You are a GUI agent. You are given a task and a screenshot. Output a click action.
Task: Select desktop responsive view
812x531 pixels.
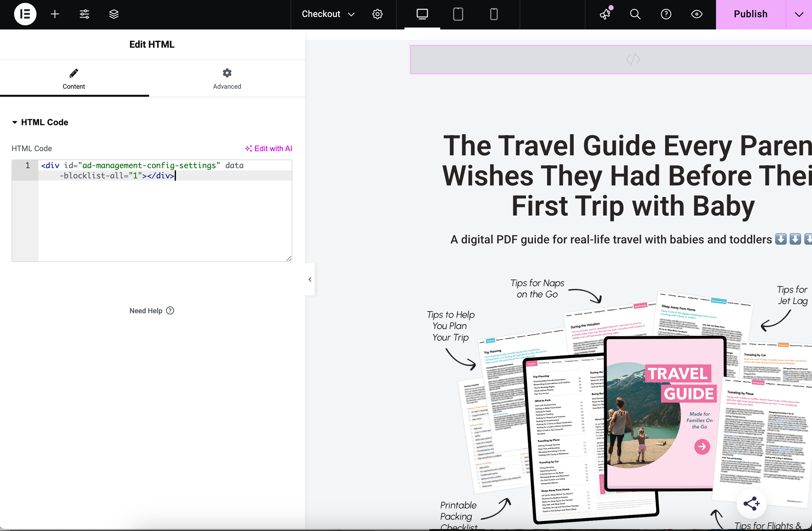click(422, 14)
